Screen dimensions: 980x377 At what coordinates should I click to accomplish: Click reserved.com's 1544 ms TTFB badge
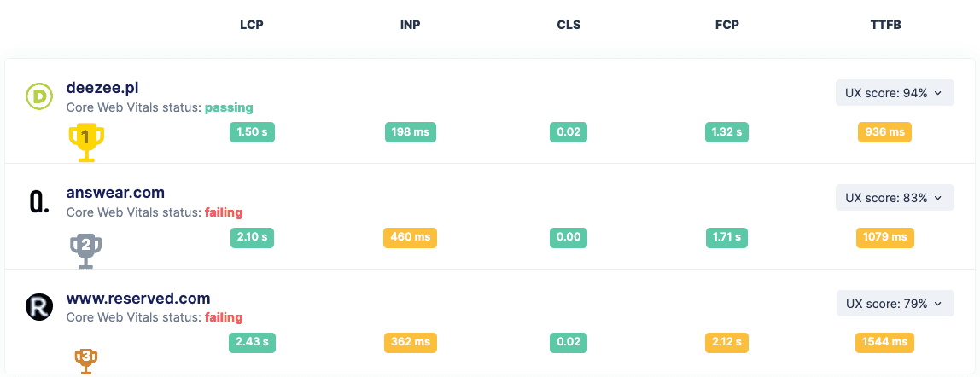[x=884, y=343]
